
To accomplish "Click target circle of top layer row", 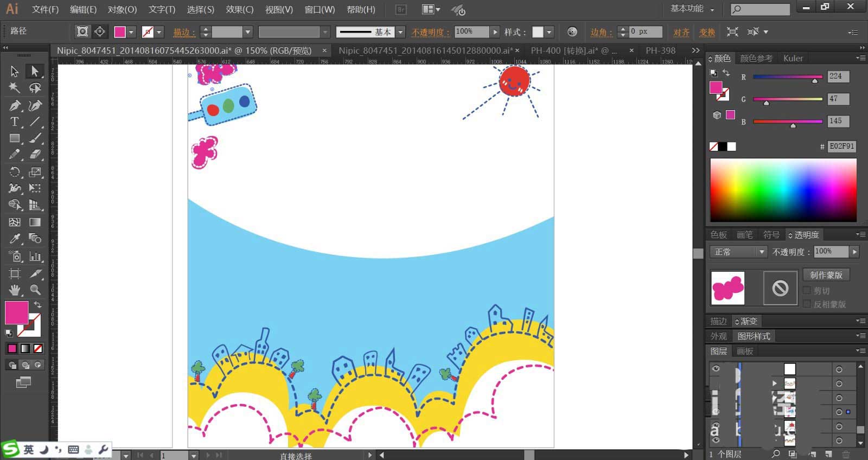I will pyautogui.click(x=839, y=369).
